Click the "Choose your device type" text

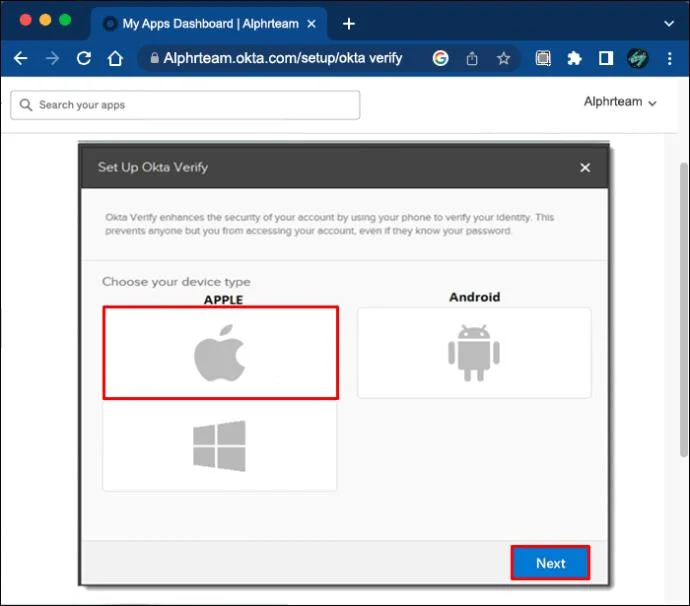coord(176,282)
